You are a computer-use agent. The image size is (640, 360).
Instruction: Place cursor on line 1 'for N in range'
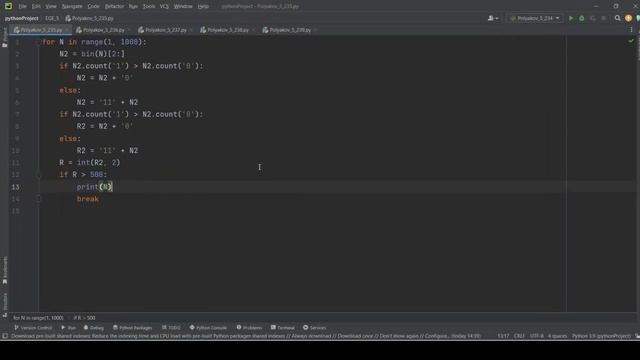pyautogui.click(x=94, y=42)
